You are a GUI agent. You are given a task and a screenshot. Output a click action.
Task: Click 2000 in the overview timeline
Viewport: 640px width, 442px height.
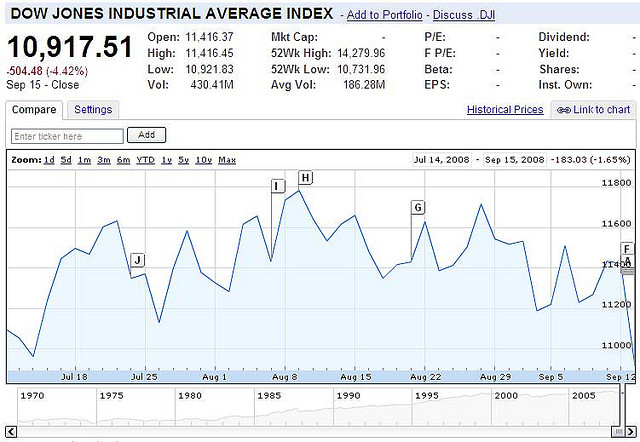click(x=506, y=395)
